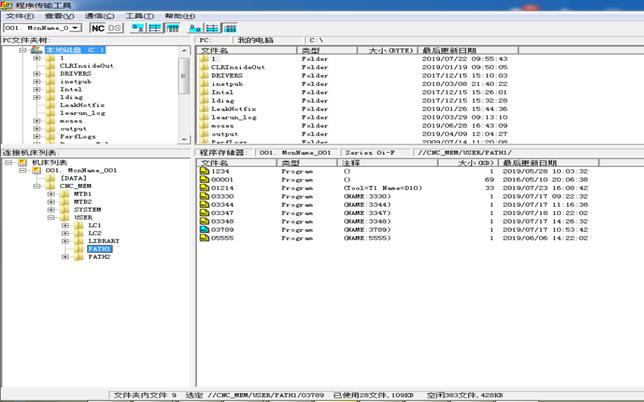Click the PC folder tree scroll down arrow
The image size is (644, 402).
[x=184, y=139]
